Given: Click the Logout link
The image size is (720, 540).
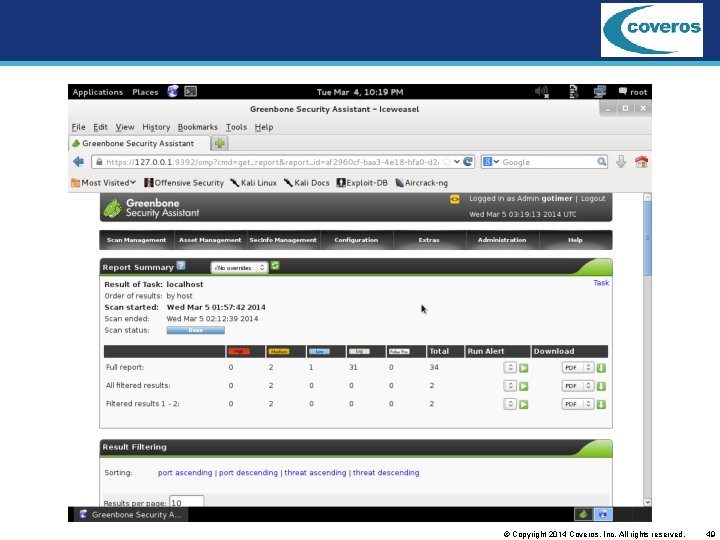Looking at the screenshot, I should click(593, 198).
